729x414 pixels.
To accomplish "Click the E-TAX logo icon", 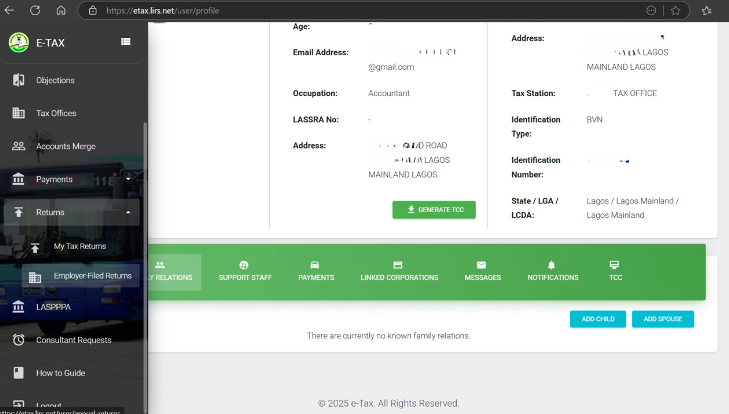I will (18, 42).
